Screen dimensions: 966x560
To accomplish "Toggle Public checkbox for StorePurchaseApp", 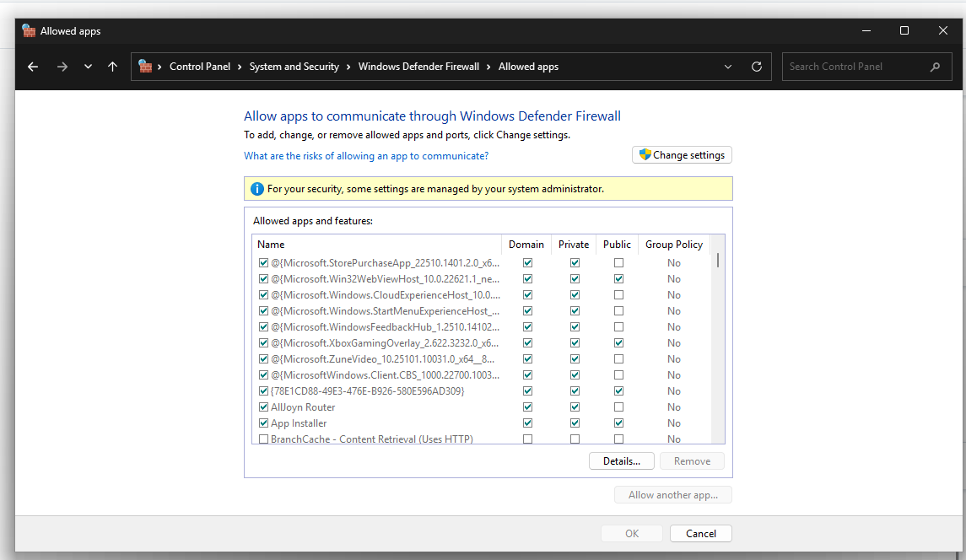I will (618, 263).
